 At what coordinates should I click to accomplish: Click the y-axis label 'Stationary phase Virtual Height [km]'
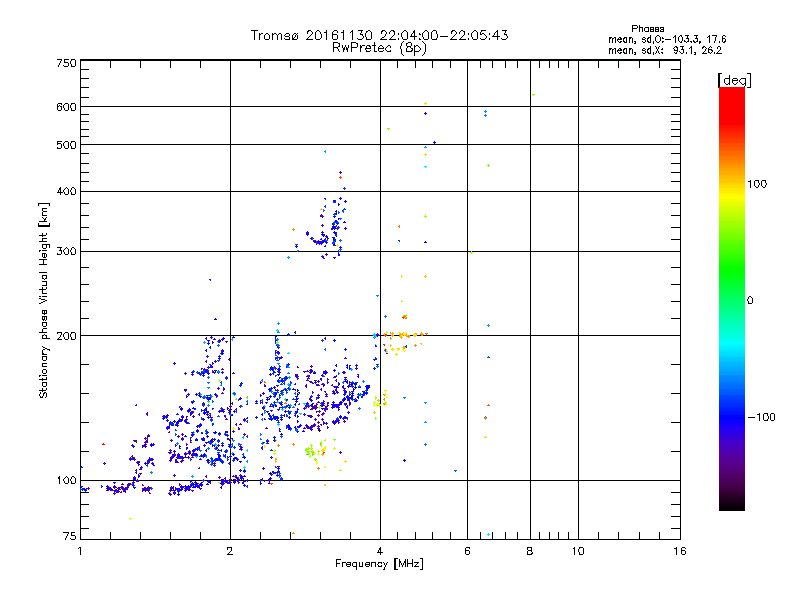pyautogui.click(x=44, y=301)
